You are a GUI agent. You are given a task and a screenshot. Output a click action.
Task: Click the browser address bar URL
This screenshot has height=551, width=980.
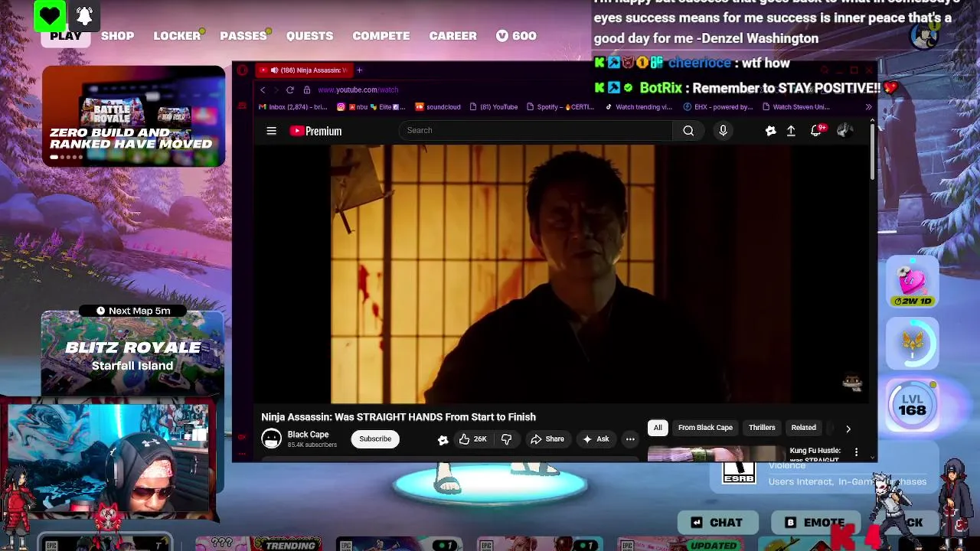click(x=358, y=90)
